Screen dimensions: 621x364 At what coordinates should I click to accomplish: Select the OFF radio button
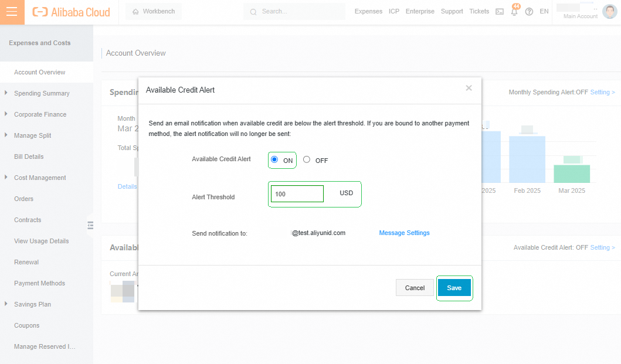(x=307, y=159)
